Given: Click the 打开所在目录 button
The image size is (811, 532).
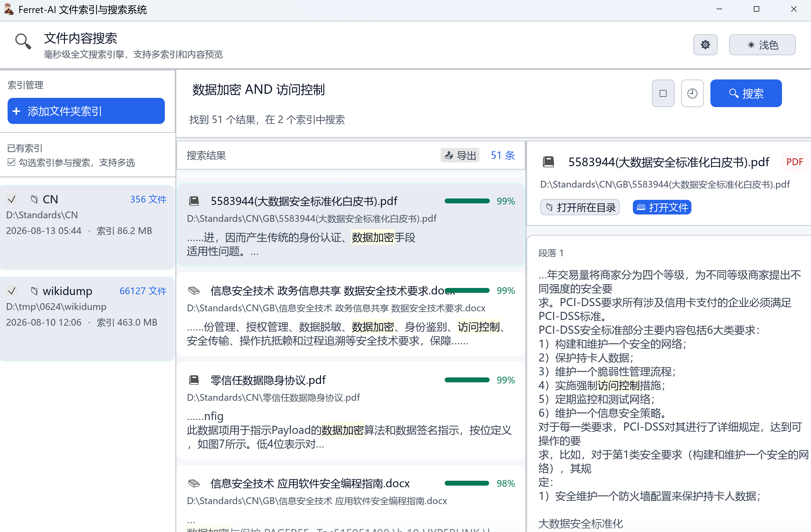Looking at the screenshot, I should point(580,207).
